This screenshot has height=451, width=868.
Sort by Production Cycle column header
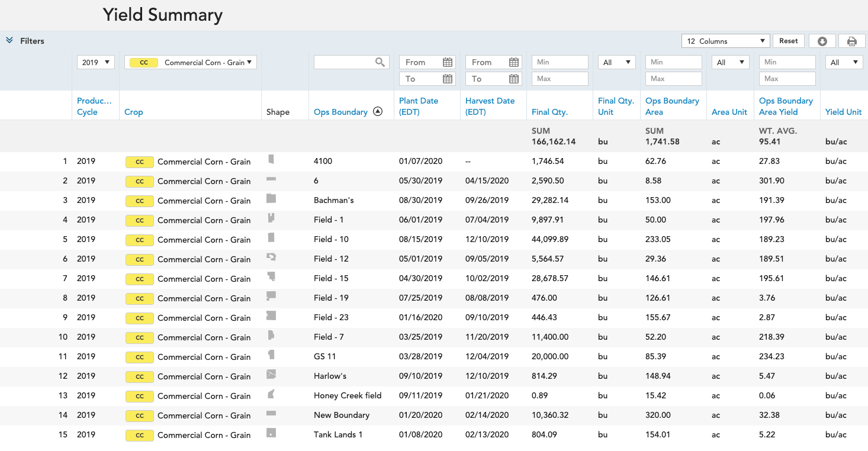[x=94, y=106]
